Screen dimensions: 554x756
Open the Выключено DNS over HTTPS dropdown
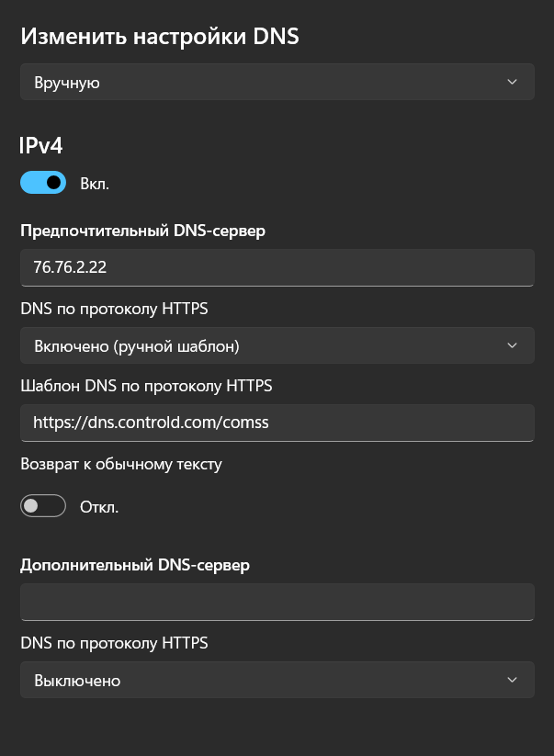point(277,680)
